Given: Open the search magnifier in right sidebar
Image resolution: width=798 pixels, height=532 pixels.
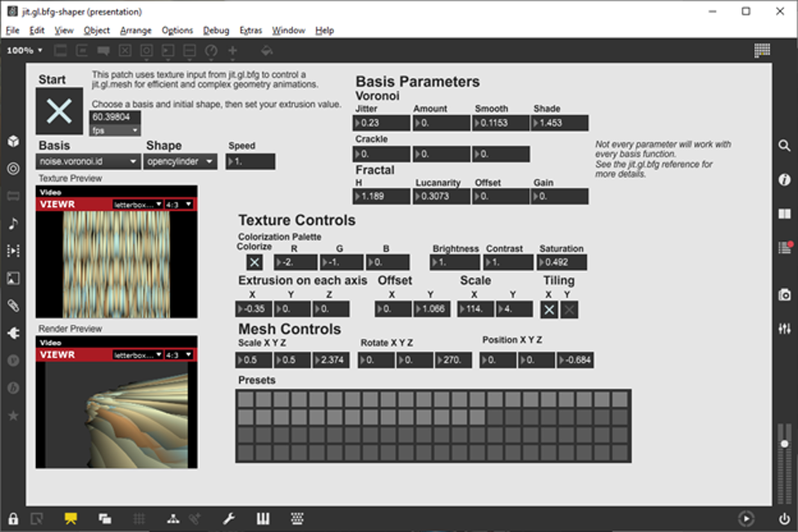Looking at the screenshot, I should (x=784, y=145).
